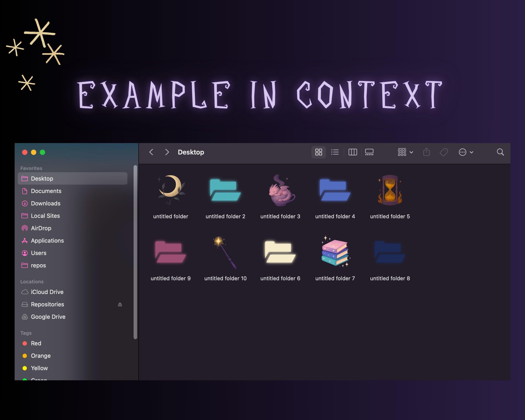
Task: Click the Edit Tags icon
Action: pyautogui.click(x=444, y=152)
